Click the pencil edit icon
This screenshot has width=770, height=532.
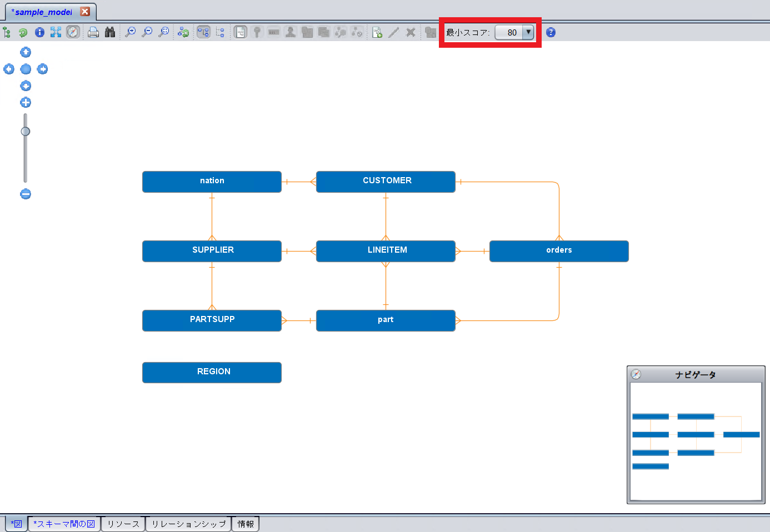point(394,32)
